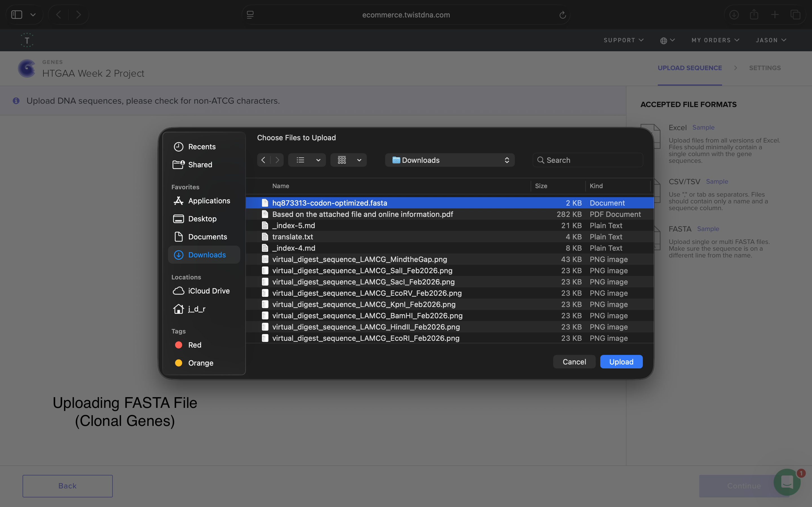Switch to the SETTINGS step tab
812x507 pixels.
click(765, 68)
